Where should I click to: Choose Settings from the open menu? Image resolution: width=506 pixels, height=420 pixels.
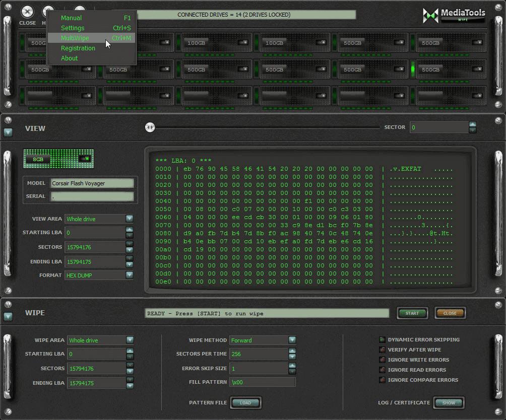73,28
